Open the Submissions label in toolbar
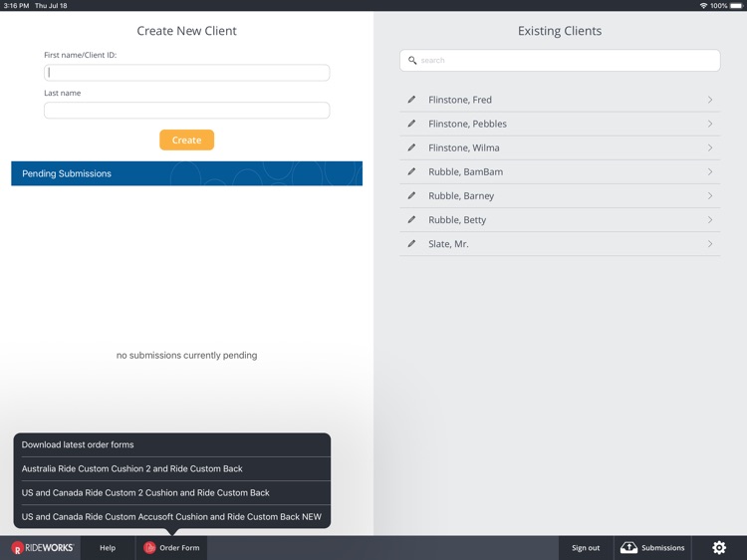 pyautogui.click(x=662, y=548)
